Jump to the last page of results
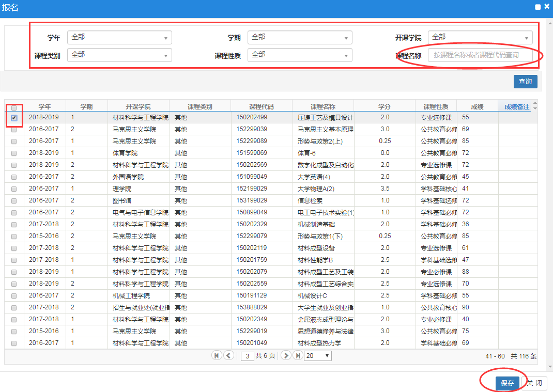Viewport: 553px width, 392px height. coord(298,355)
